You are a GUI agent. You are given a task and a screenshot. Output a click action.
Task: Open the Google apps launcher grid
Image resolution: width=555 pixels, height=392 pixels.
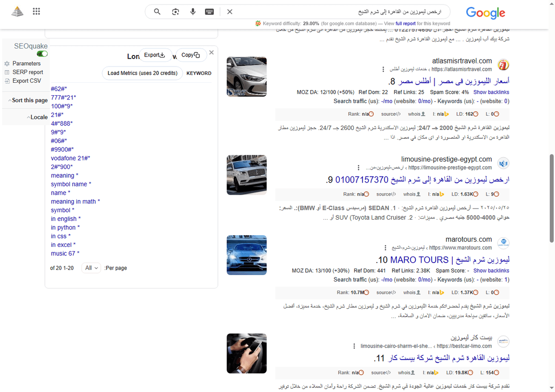[36, 11]
